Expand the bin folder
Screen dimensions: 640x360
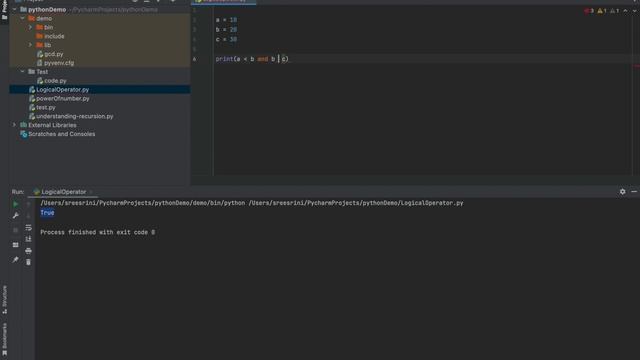pos(31,27)
